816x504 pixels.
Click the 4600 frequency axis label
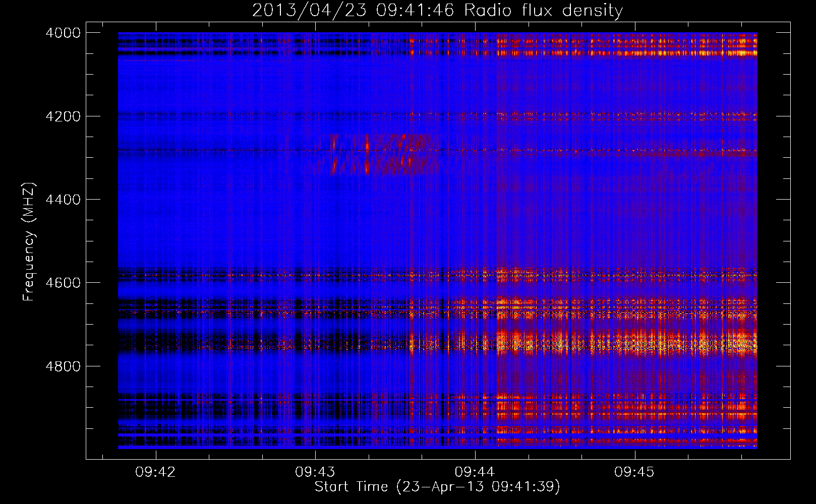point(63,283)
